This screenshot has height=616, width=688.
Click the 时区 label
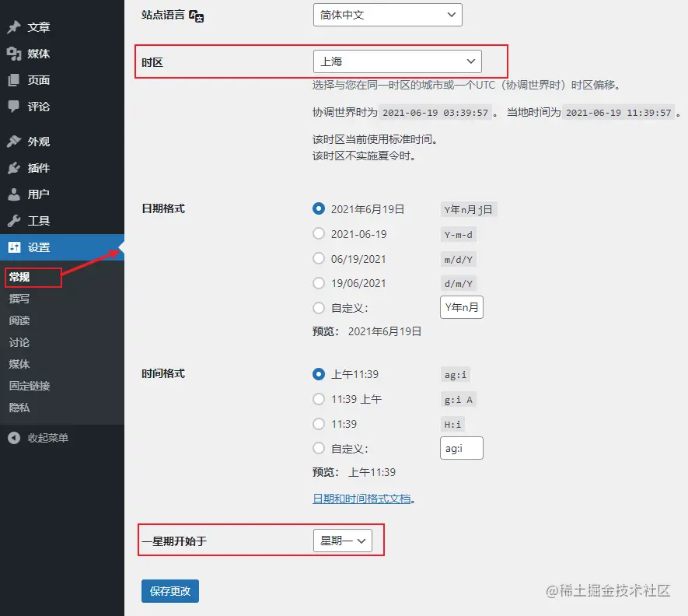[x=152, y=62]
